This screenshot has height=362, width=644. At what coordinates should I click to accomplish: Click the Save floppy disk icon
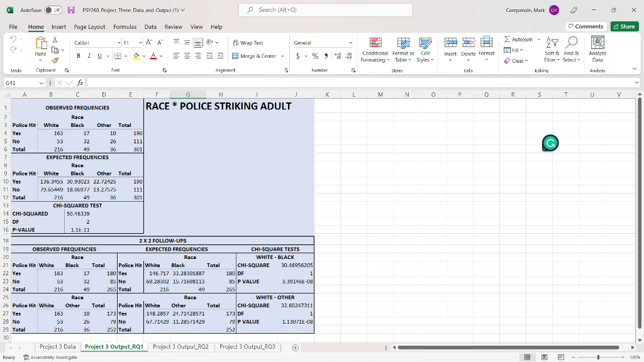point(71,10)
